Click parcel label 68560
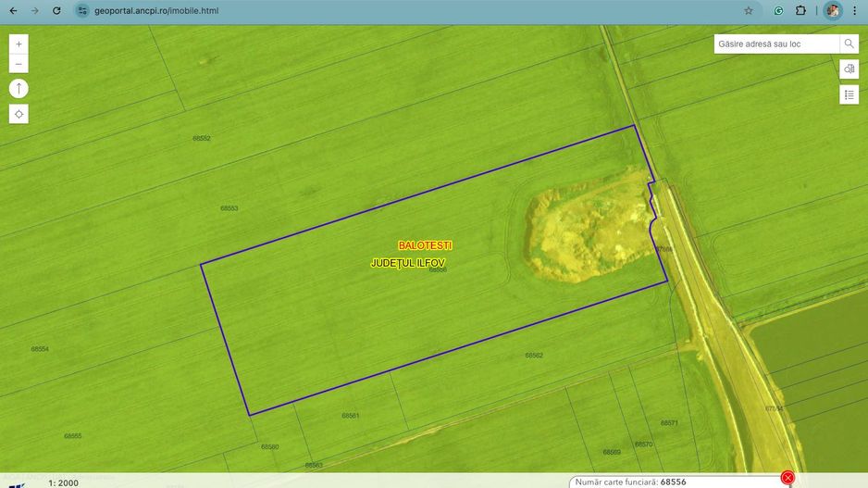This screenshot has width=868, height=488. (x=269, y=446)
